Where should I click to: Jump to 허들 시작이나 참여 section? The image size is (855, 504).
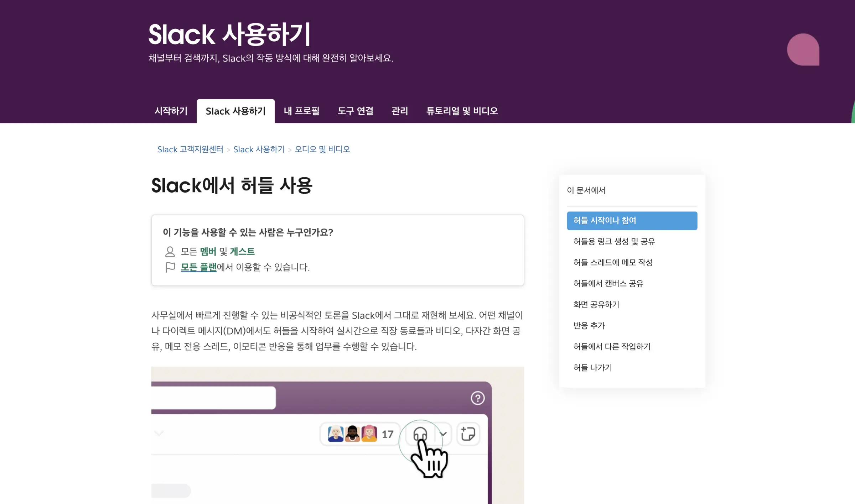(x=632, y=221)
